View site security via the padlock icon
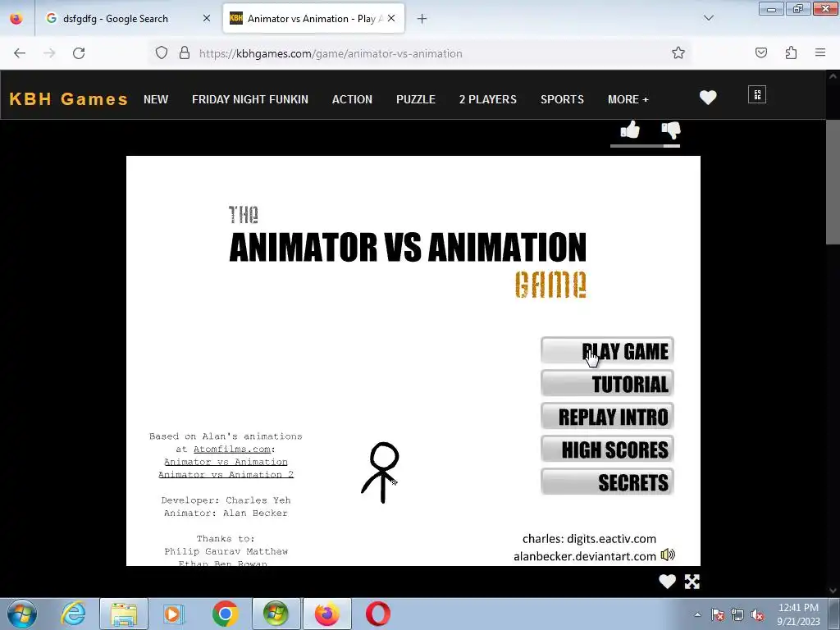Image resolution: width=840 pixels, height=630 pixels. coord(185,52)
